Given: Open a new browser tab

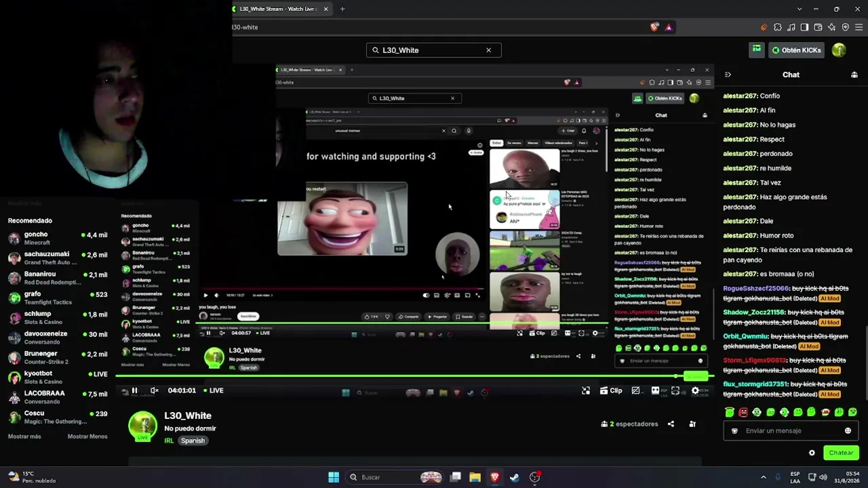Looking at the screenshot, I should [342, 9].
